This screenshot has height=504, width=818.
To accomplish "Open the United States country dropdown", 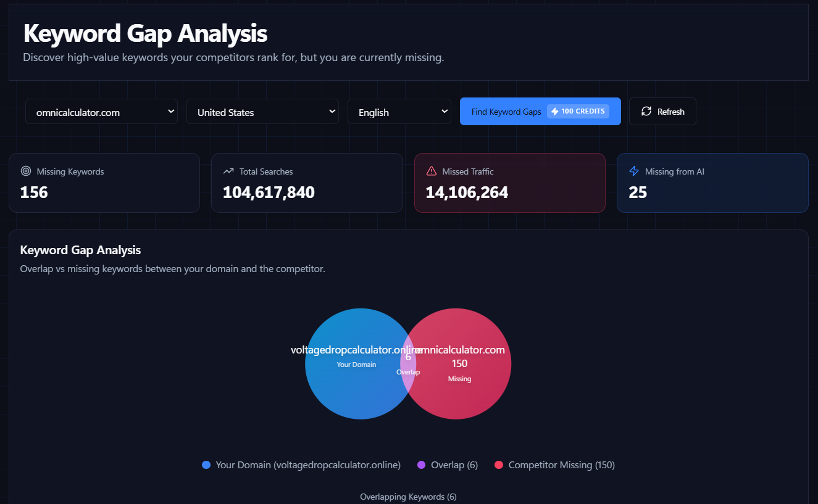I will point(262,112).
